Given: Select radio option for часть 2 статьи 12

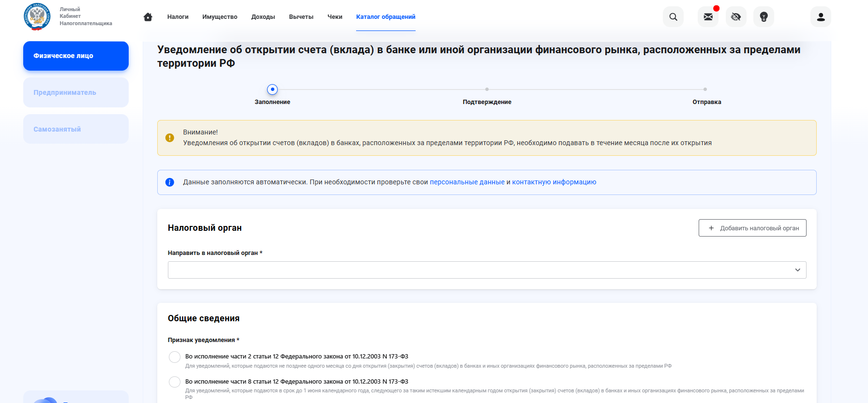Looking at the screenshot, I should pyautogui.click(x=175, y=357).
